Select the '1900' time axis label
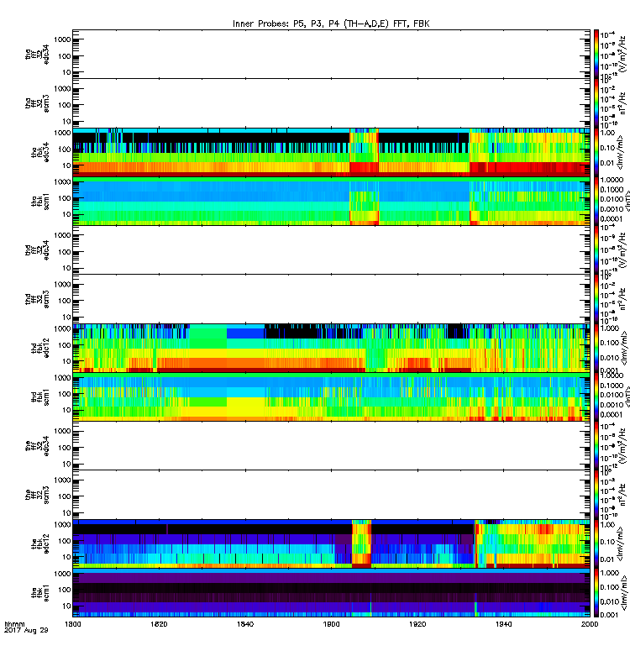 tap(331, 624)
